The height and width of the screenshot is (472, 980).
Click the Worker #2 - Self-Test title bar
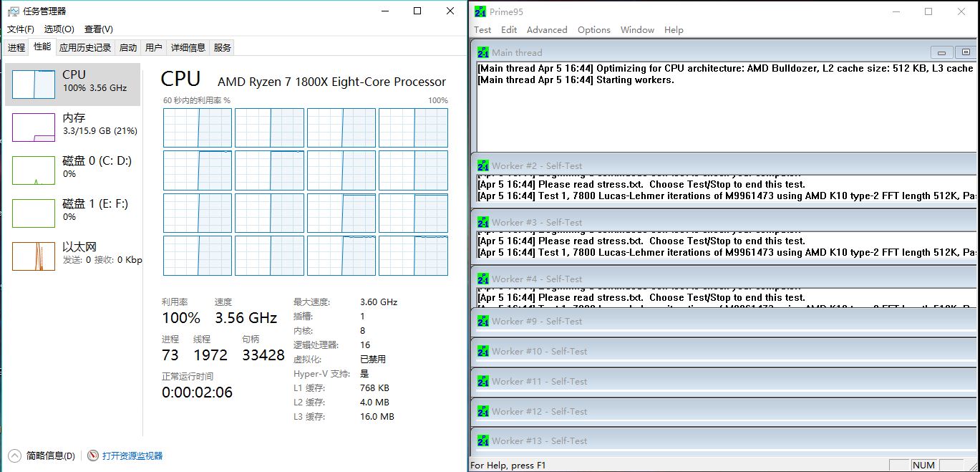click(724, 165)
